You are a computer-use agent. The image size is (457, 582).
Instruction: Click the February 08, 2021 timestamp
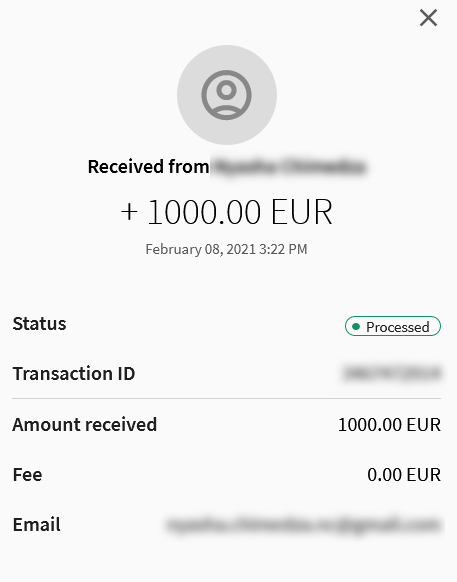226,249
